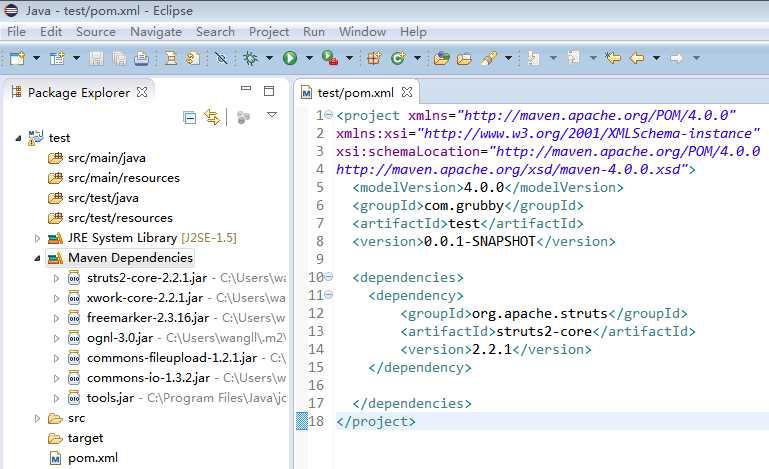Collapse the Maven Dependencies node
769x469 pixels.
click(37, 258)
